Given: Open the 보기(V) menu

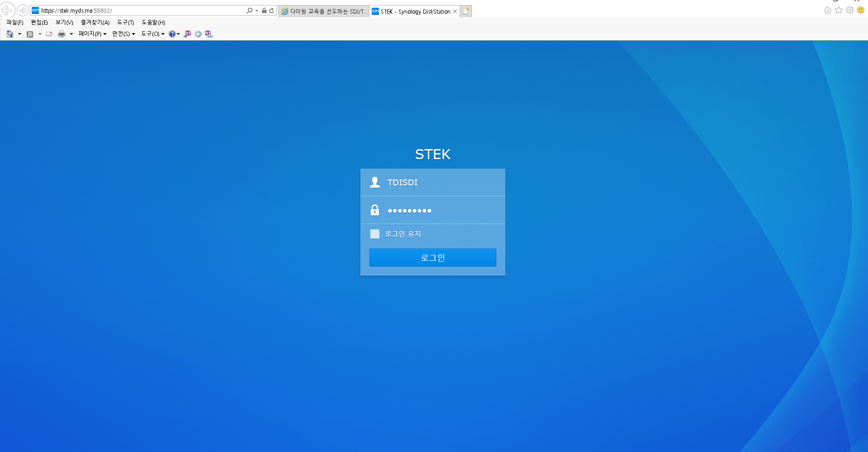Looking at the screenshot, I should [64, 22].
